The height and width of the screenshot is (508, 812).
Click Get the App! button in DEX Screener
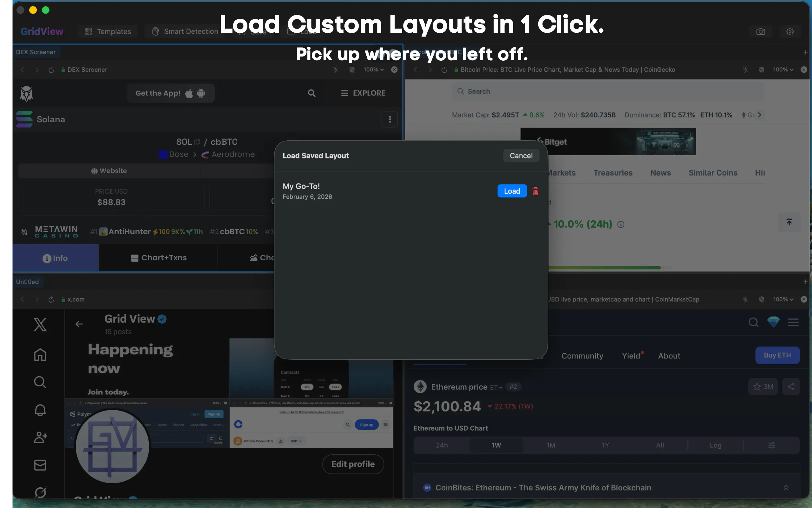pyautogui.click(x=170, y=93)
